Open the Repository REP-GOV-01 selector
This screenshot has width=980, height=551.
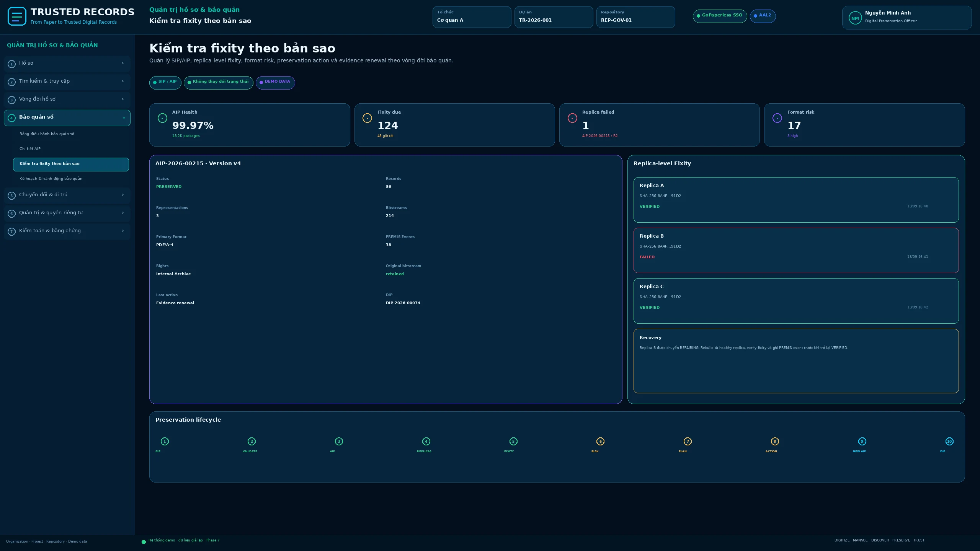(x=635, y=17)
